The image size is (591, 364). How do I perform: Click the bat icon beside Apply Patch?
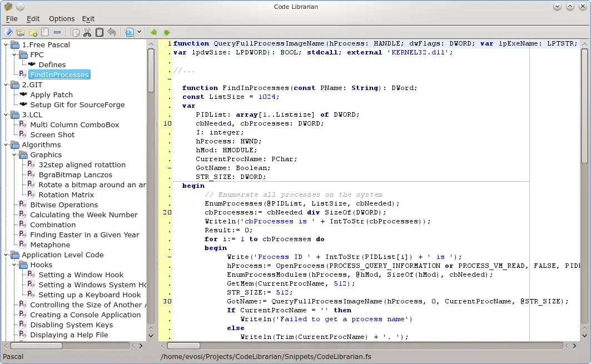coord(23,94)
